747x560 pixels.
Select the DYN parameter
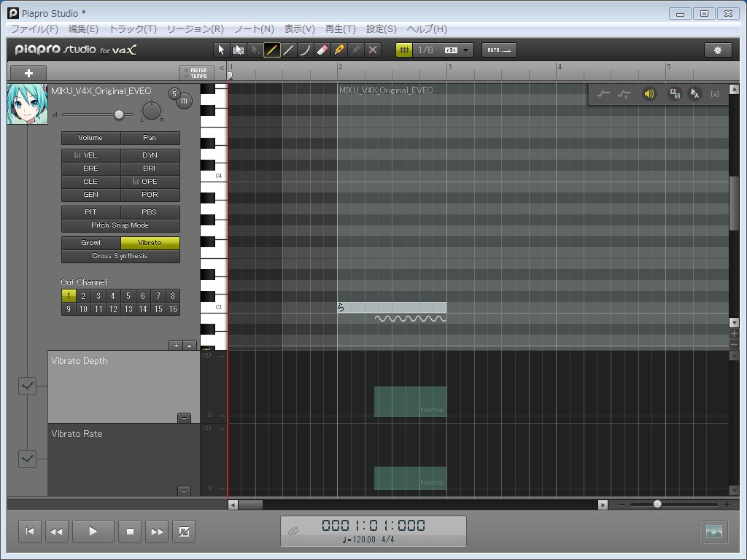click(x=150, y=155)
